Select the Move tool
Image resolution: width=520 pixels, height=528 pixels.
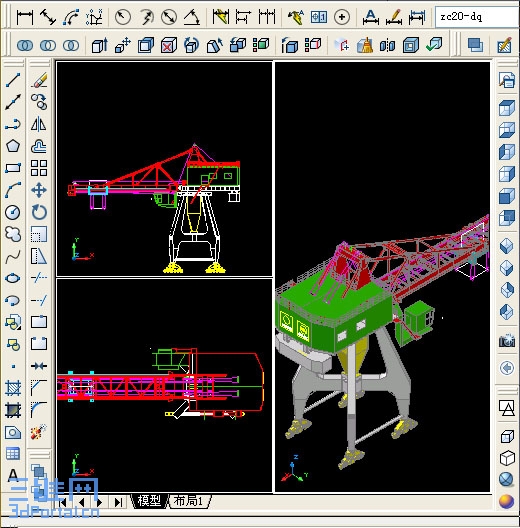(39, 190)
